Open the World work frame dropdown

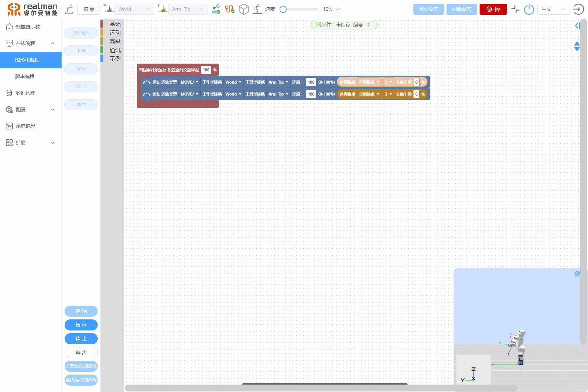click(x=134, y=9)
